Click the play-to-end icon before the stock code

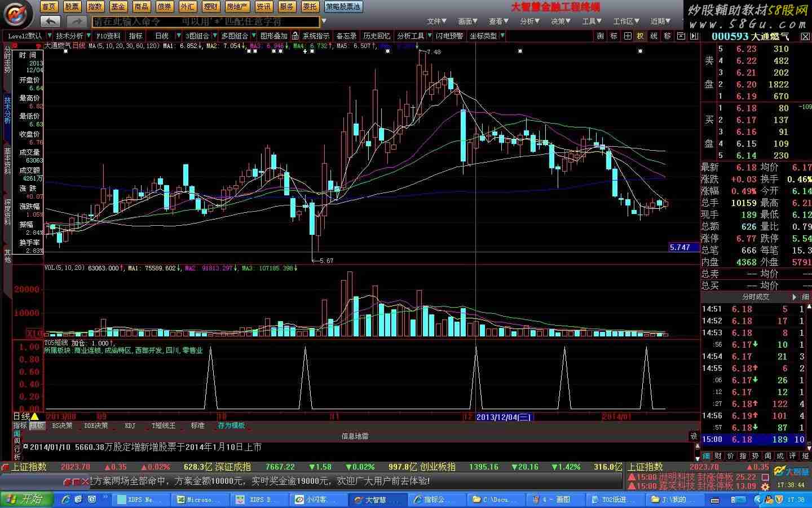[694, 36]
